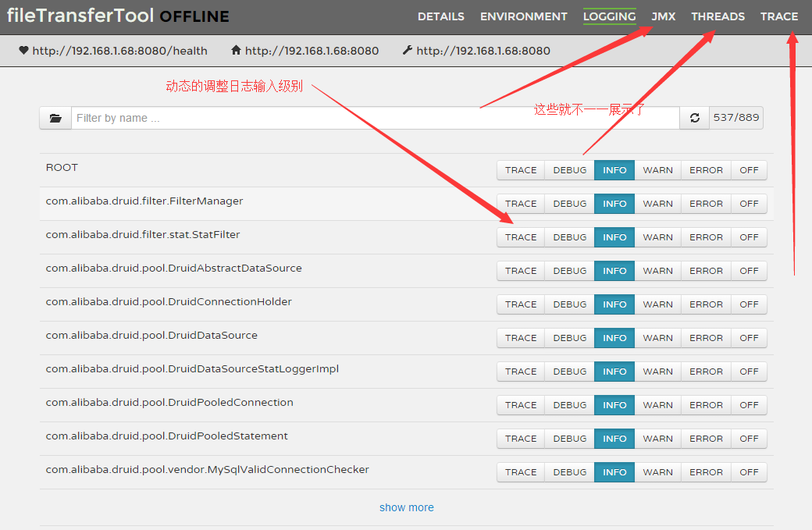This screenshot has height=530, width=812.
Task: Set ROOT logger to DEBUG
Action: pyautogui.click(x=570, y=170)
